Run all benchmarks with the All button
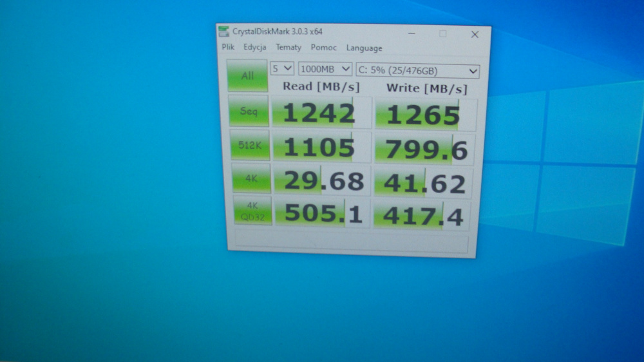Screen dimensions: 644x362 247,75
